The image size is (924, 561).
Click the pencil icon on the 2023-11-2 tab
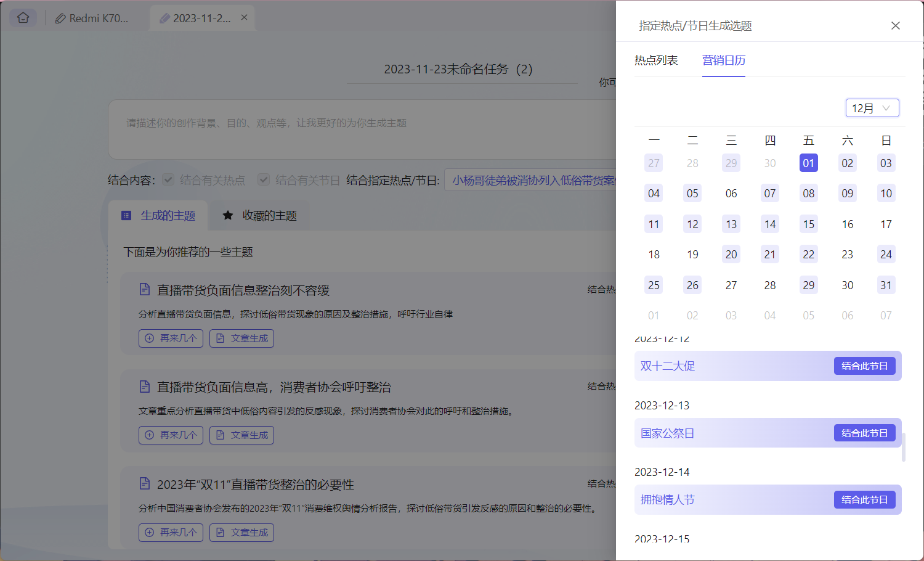pyautogui.click(x=164, y=17)
